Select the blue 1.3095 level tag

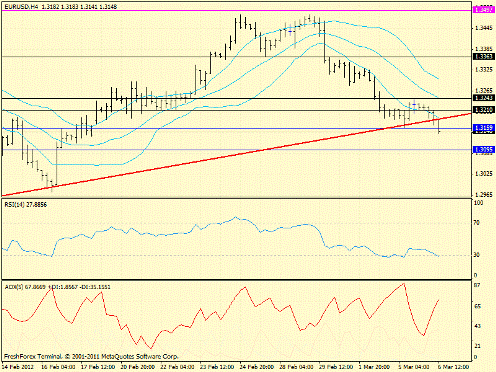point(484,150)
